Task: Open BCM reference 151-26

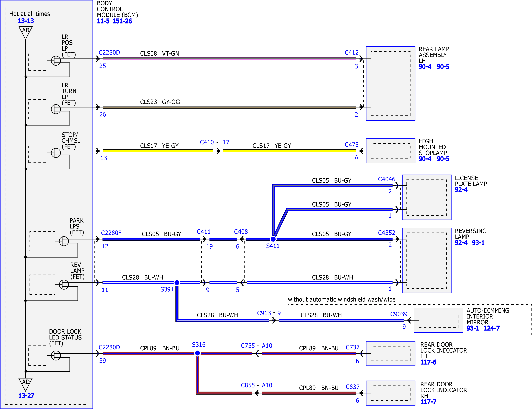Action: tap(122, 21)
